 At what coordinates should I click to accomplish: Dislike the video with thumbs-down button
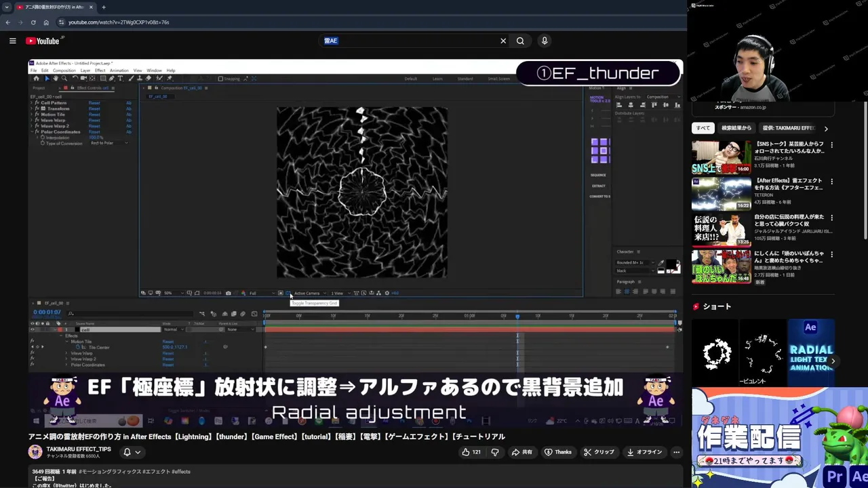point(495,452)
